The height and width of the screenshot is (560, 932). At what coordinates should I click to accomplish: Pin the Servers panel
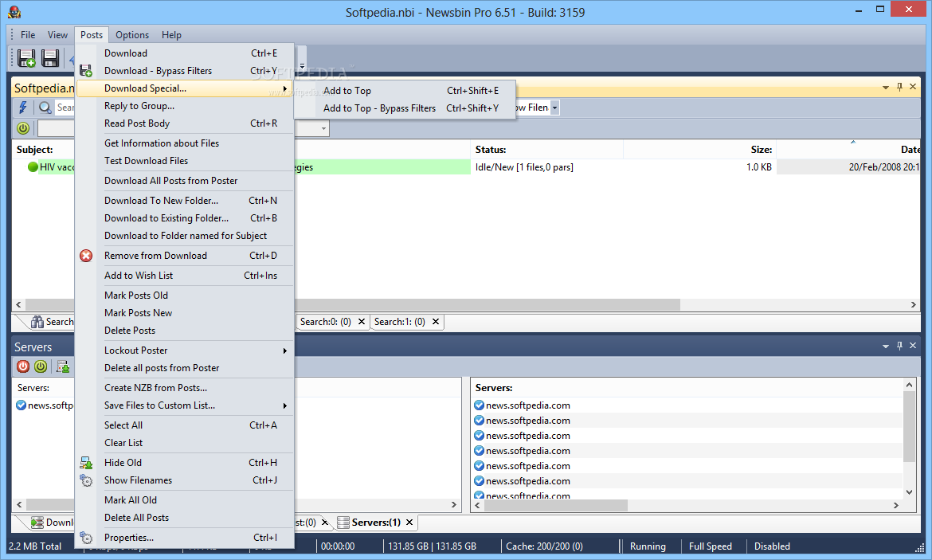coord(899,346)
